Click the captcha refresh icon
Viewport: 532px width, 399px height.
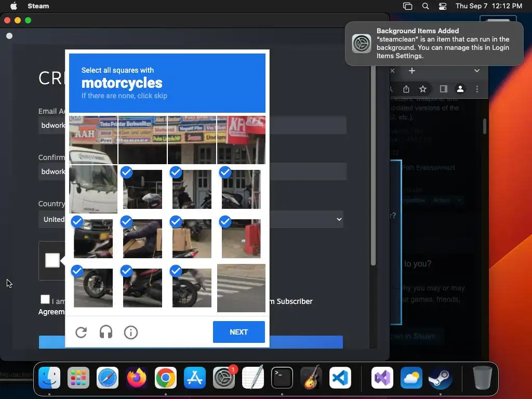pos(81,332)
